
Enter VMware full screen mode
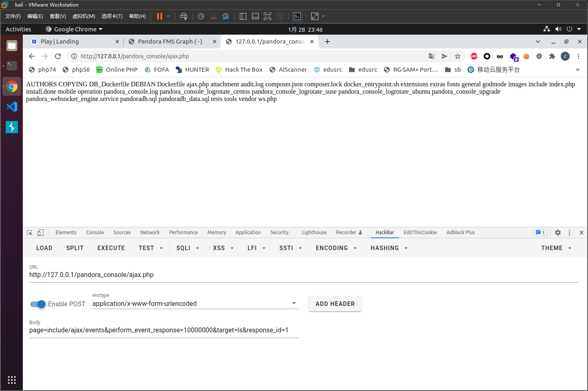(268, 16)
